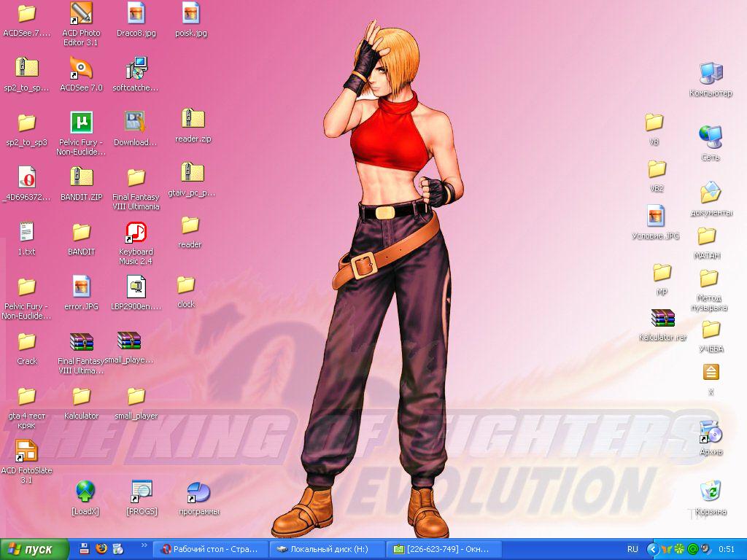Expand the quick launch chevron
Screen dimensions: 747x560
144,545
